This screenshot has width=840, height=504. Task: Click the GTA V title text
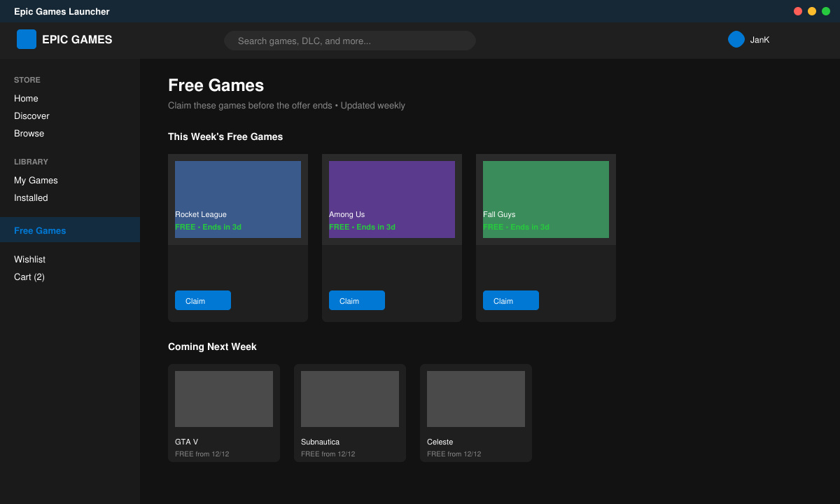(186, 442)
